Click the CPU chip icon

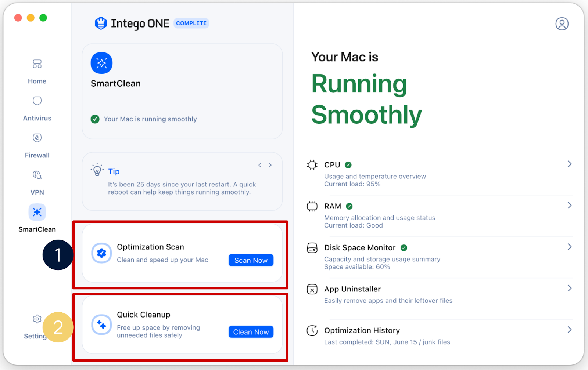point(312,165)
